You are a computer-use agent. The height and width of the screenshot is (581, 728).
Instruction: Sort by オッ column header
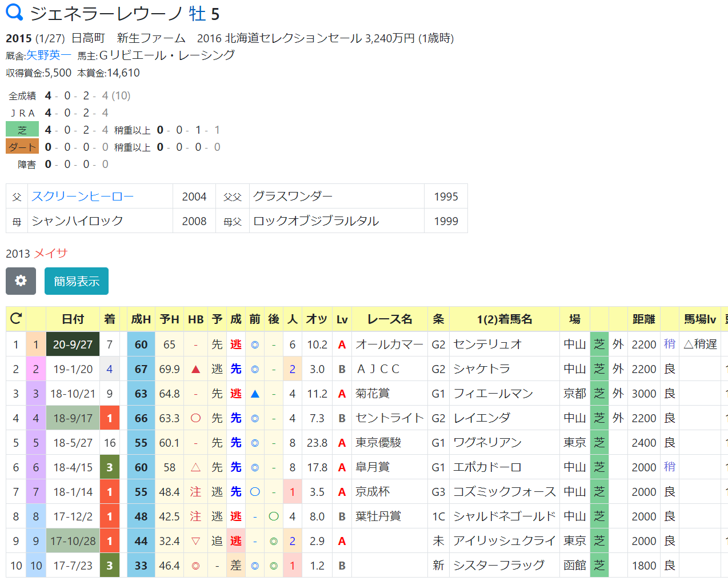[317, 319]
